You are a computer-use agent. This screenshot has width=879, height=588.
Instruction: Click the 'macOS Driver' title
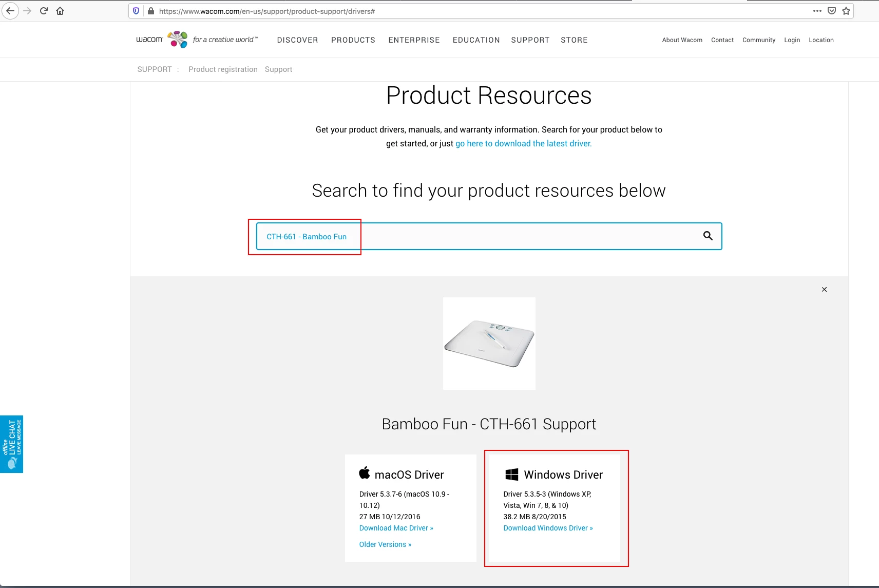point(409,475)
